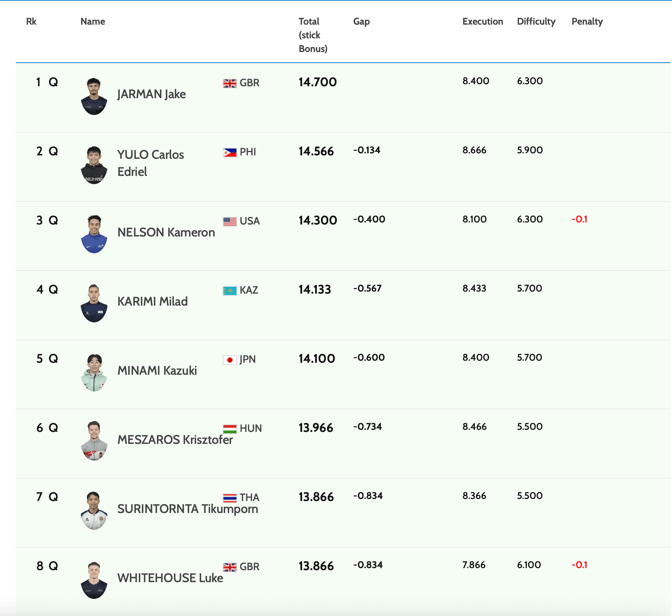Click the Japan flag icon

(x=230, y=360)
